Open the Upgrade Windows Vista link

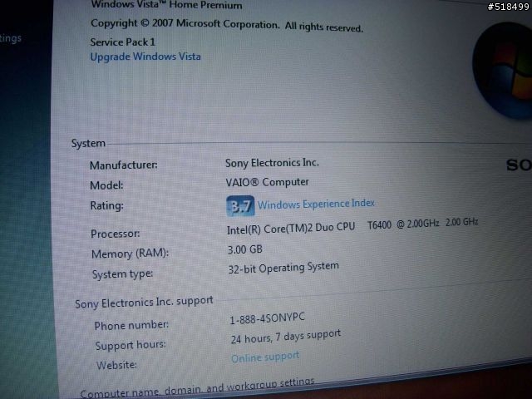[145, 57]
